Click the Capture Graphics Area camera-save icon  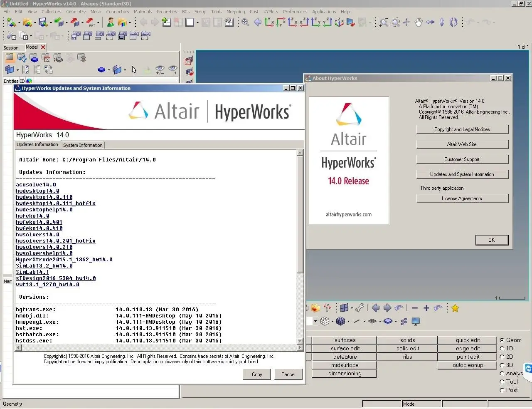tap(76, 36)
